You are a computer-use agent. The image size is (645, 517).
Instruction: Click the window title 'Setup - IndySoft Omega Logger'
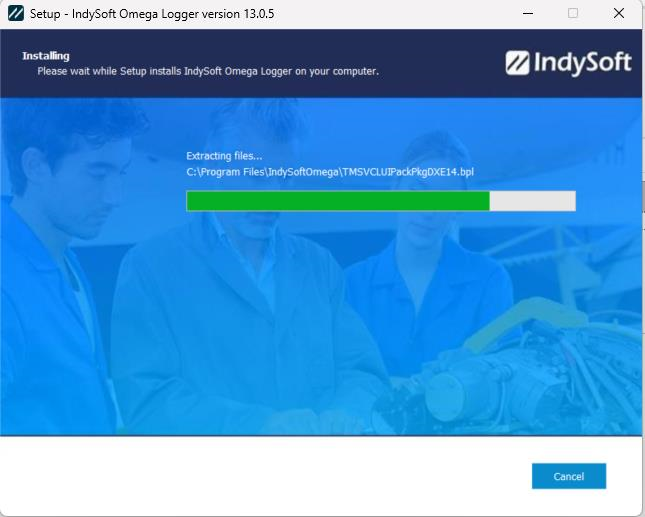click(152, 14)
